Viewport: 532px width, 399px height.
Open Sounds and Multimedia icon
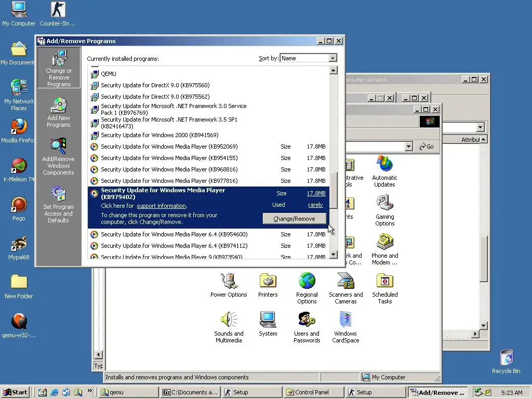coord(229,327)
